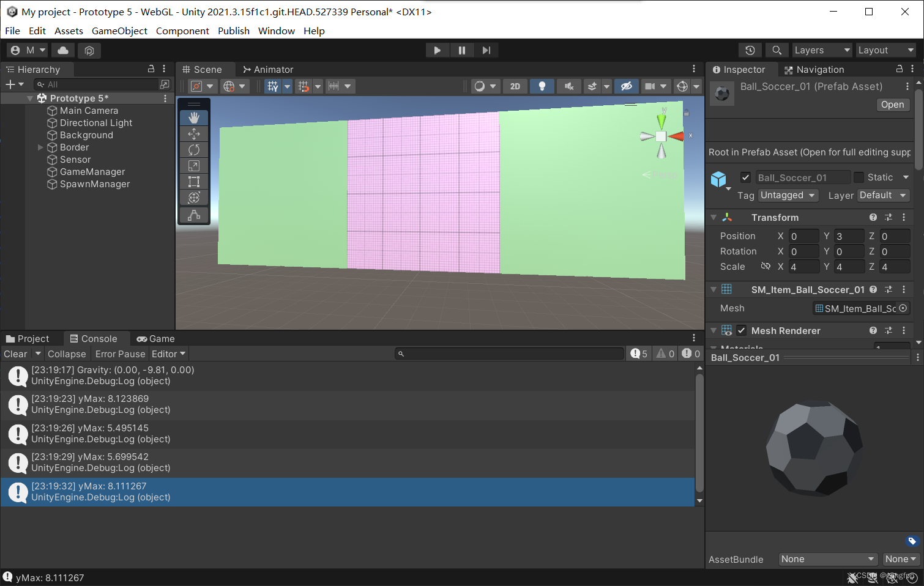Toggle scene visibility hidden-eye icon
The height and width of the screenshot is (586, 924).
pos(627,86)
